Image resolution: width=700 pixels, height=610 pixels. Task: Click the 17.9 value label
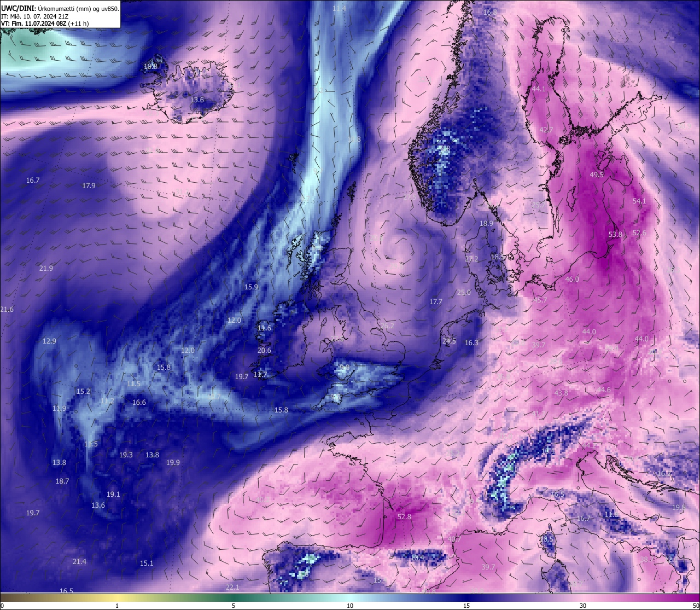(x=89, y=185)
